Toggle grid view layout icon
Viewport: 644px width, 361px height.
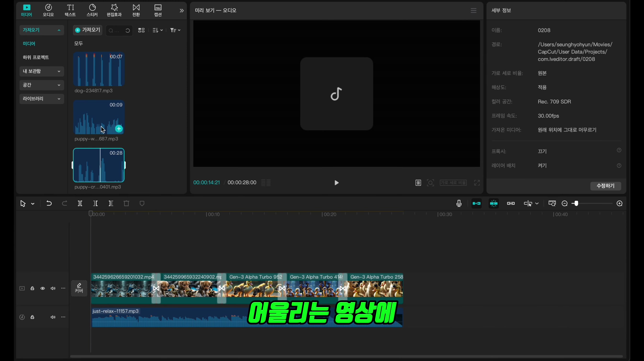[141, 30]
